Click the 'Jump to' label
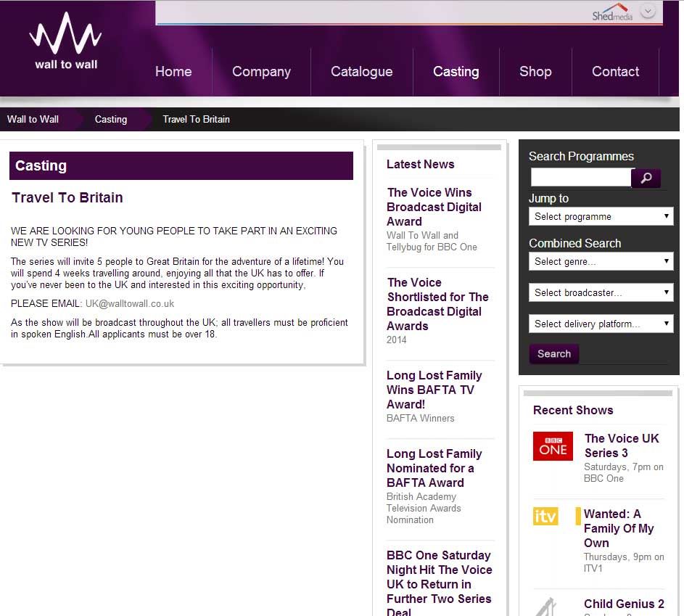The image size is (684, 616). pos(549,199)
